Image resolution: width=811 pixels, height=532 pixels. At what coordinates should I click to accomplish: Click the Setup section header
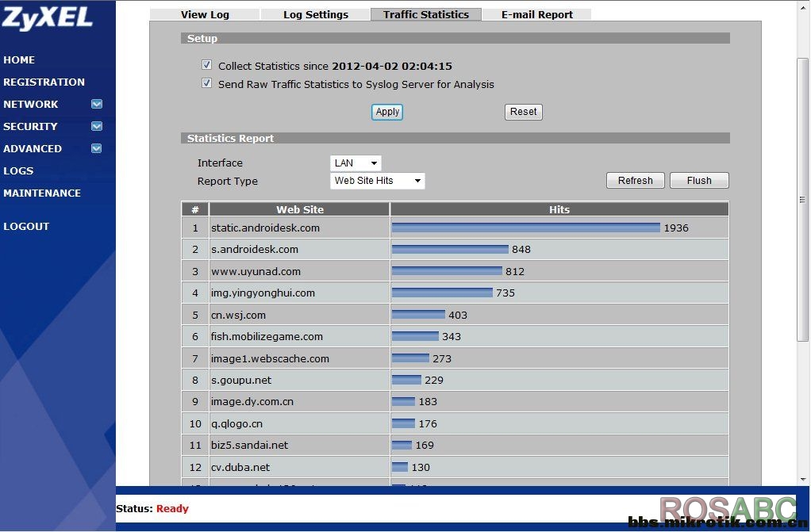click(455, 38)
